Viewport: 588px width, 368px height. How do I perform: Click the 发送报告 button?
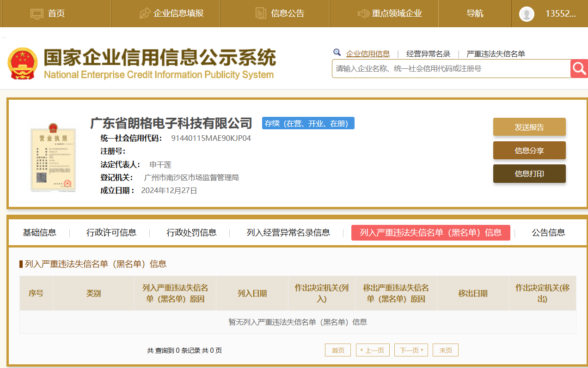(x=529, y=127)
